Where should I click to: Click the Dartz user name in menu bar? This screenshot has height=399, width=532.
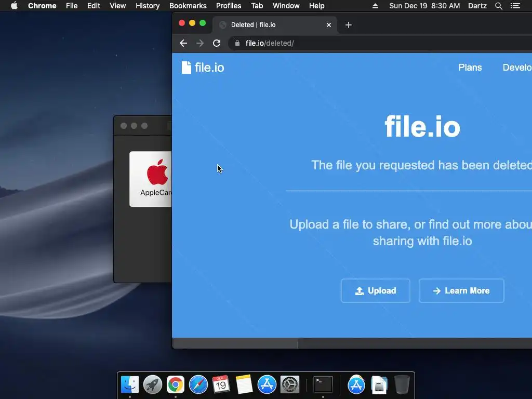point(477,6)
